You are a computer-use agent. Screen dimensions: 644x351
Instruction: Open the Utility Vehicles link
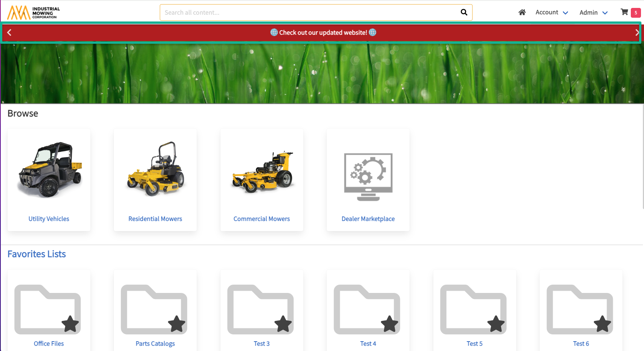[x=49, y=219]
